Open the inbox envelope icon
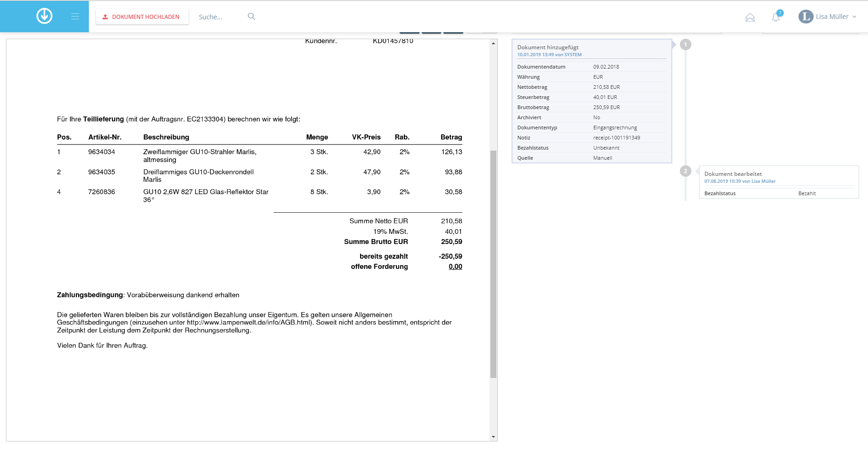This screenshot has width=868, height=453. coord(750,17)
